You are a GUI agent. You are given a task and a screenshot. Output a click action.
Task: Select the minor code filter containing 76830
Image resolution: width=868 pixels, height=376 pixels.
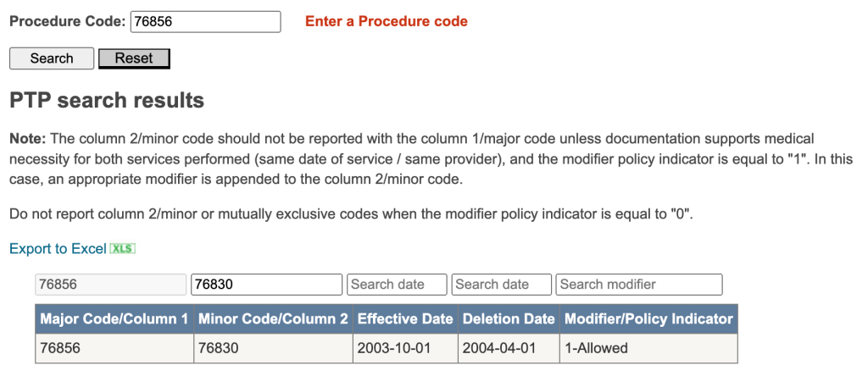[266, 285]
